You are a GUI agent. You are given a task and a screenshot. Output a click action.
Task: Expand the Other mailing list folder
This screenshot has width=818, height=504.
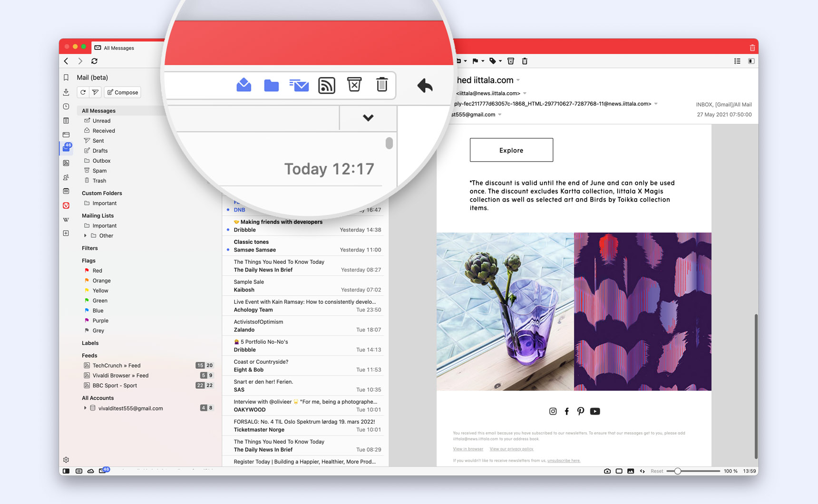85,236
